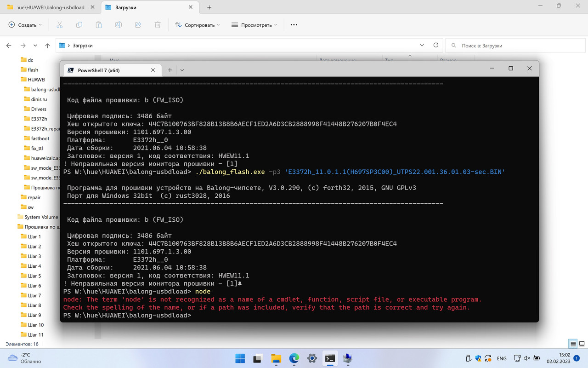Click the Share icon in Explorer toolbar
The image size is (588, 368).
[x=138, y=25]
